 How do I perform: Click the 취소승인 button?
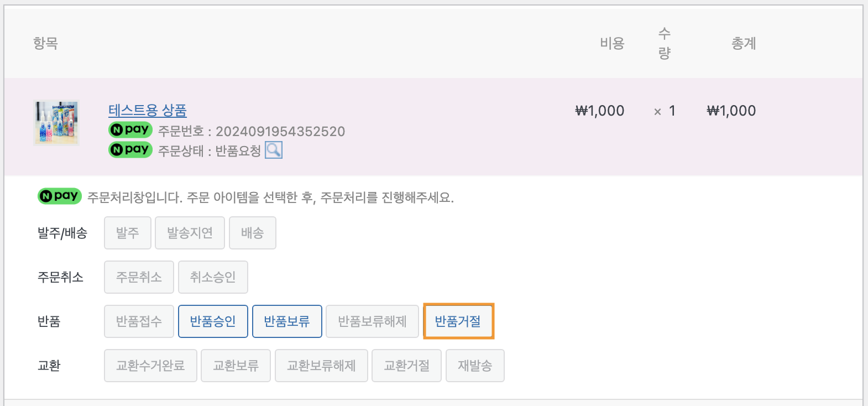tap(213, 277)
